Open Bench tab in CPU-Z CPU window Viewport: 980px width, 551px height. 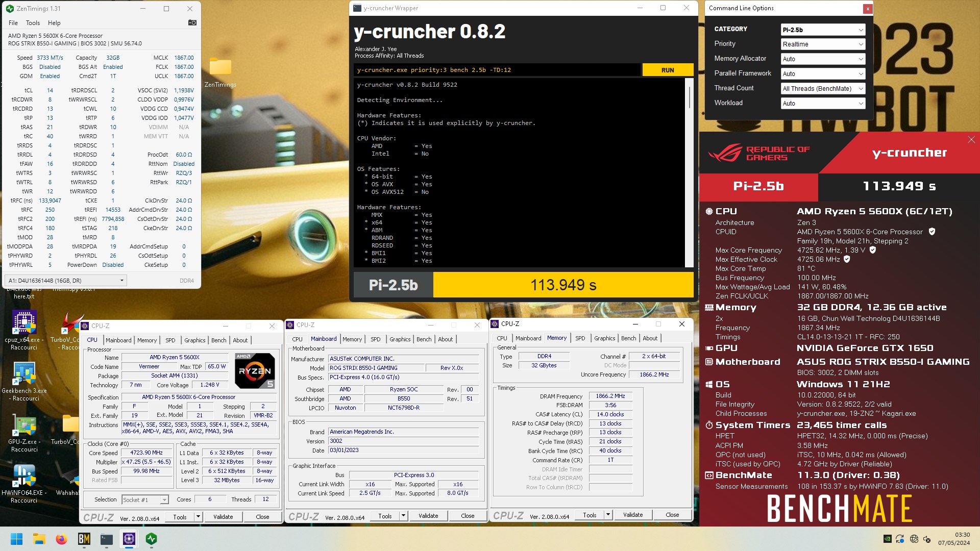(x=218, y=340)
